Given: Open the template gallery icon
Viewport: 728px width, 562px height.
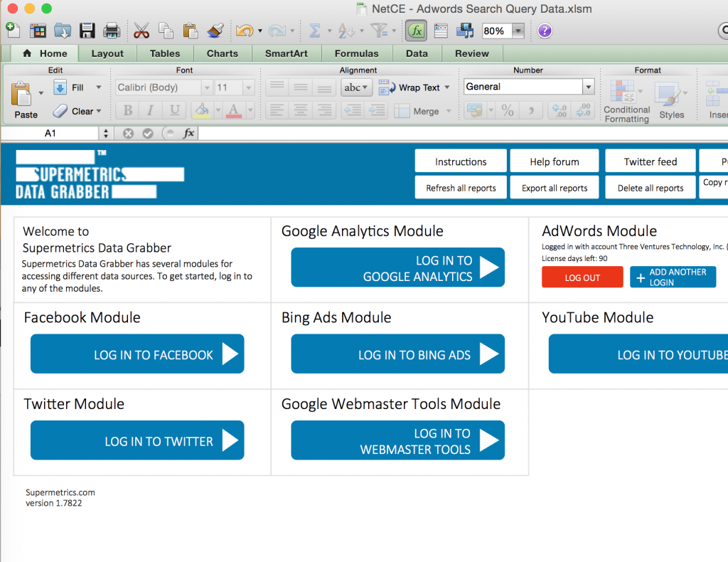Looking at the screenshot, I should [38, 31].
